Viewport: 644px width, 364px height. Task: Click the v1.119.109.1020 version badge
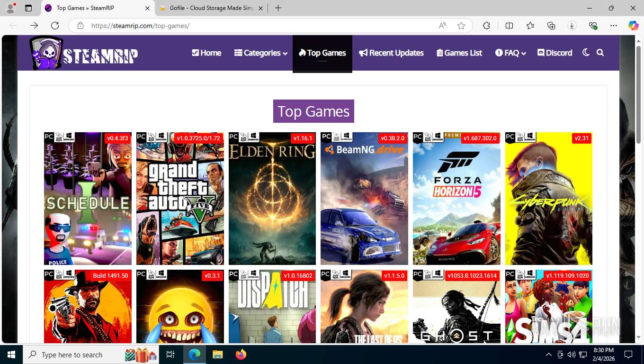click(567, 276)
